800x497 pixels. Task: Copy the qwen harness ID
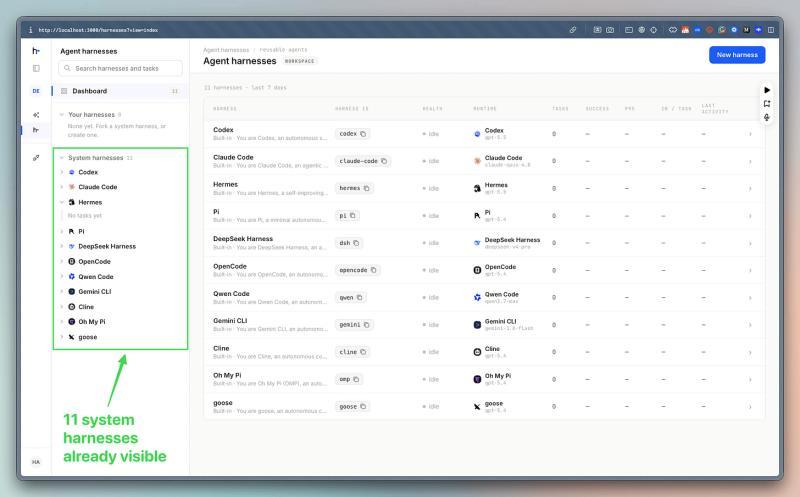[x=359, y=297]
